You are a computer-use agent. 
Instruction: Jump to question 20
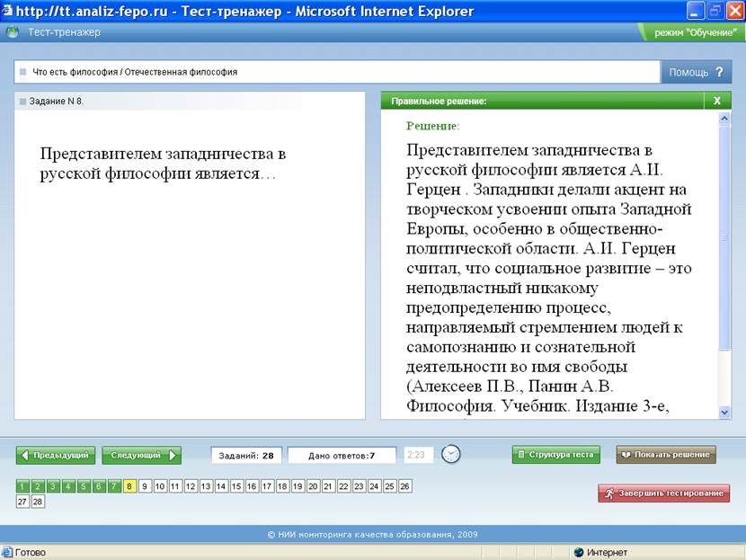click(313, 486)
